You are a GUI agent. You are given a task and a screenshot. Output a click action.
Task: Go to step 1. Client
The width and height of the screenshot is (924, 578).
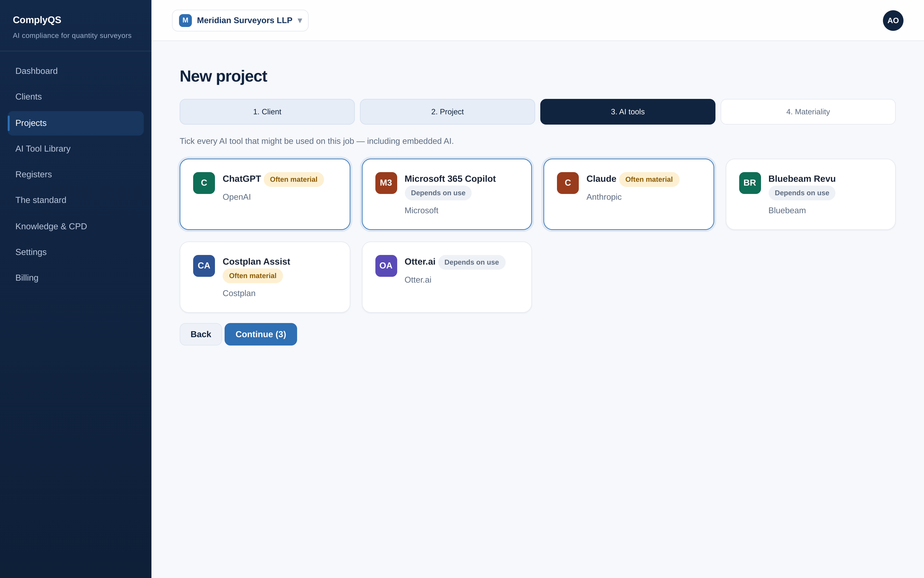pyautogui.click(x=267, y=112)
